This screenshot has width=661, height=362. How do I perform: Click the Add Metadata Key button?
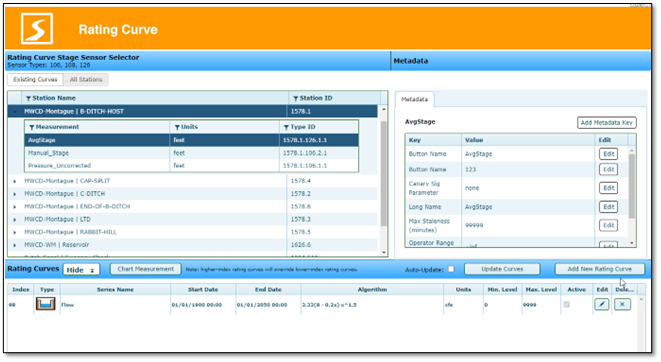pyautogui.click(x=607, y=123)
